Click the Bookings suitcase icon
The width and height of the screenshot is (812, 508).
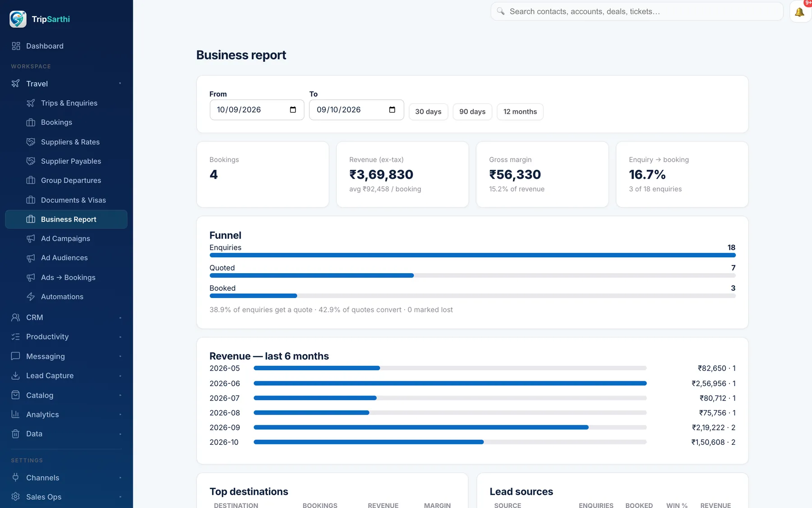click(x=31, y=122)
